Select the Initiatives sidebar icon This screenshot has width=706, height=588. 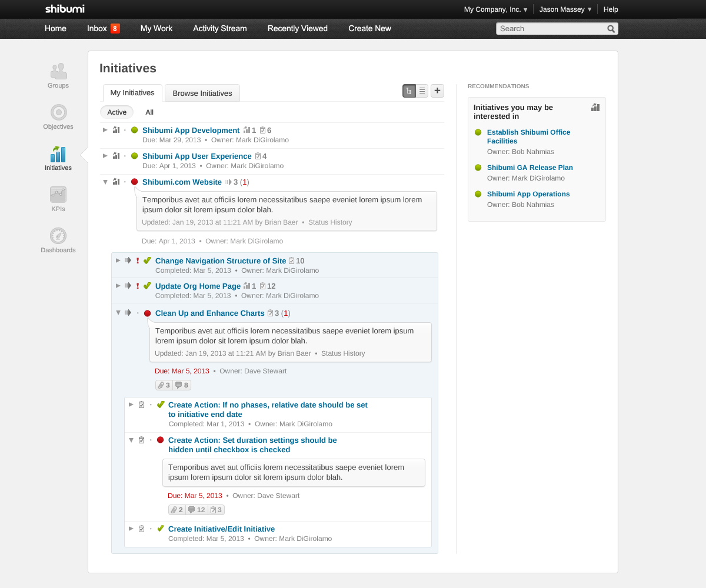point(58,154)
